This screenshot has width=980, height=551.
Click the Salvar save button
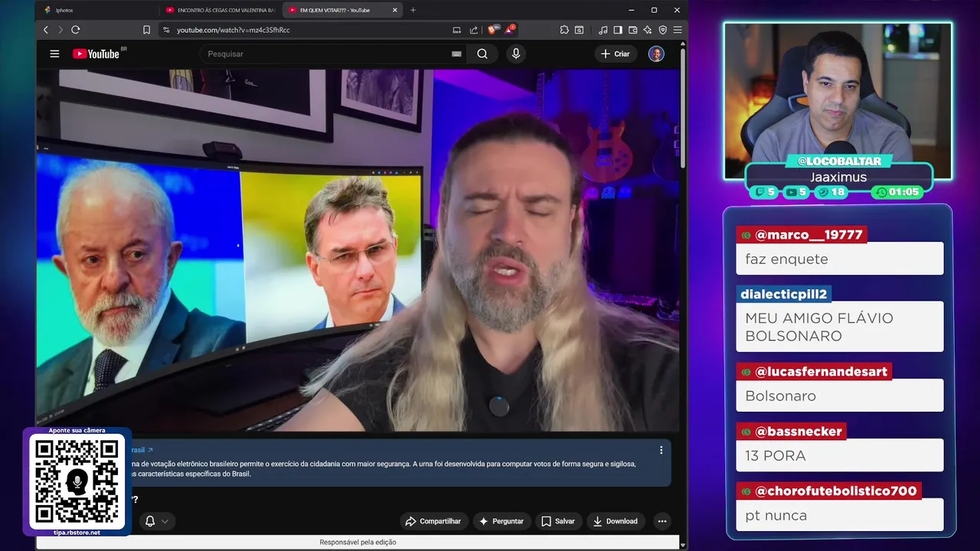click(x=558, y=521)
